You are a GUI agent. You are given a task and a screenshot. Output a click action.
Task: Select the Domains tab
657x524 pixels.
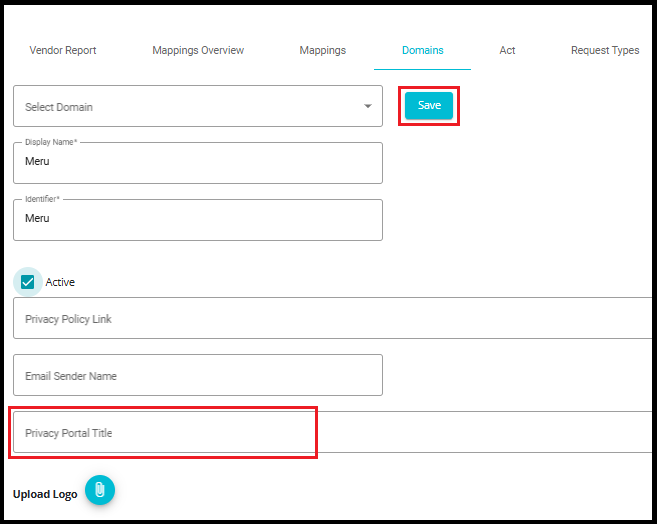point(422,50)
